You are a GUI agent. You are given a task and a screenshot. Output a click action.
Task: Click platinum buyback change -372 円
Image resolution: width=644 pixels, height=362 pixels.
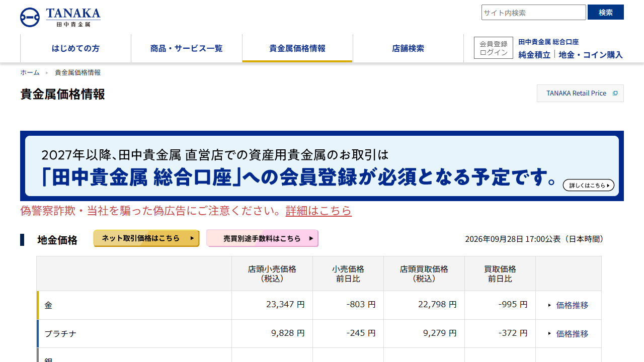coord(513,333)
